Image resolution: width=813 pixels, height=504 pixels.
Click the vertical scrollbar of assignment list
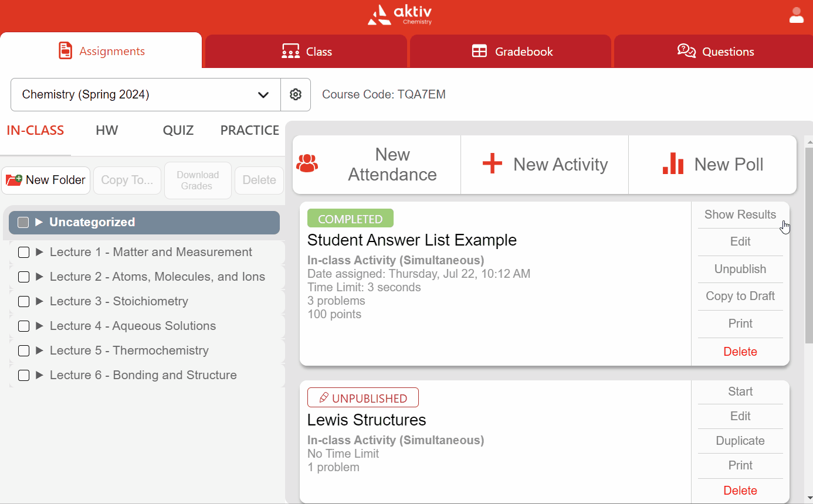[808, 246]
